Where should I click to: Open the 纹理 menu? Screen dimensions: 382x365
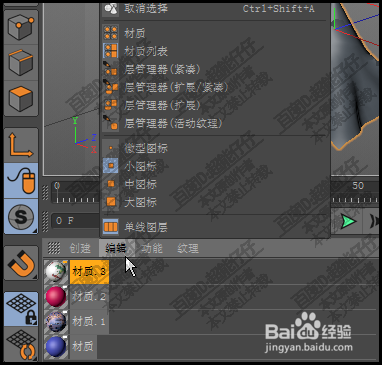click(x=188, y=248)
